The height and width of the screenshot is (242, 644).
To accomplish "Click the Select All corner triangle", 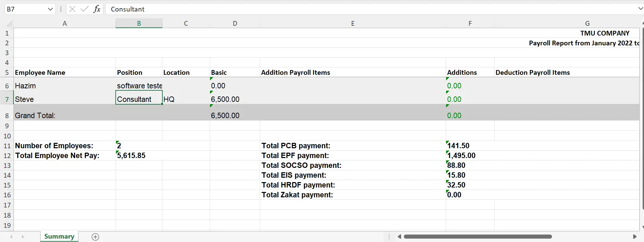I will click(x=9, y=23).
